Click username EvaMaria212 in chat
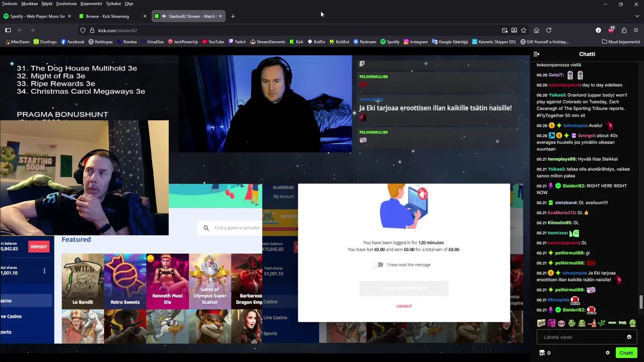Image resolution: width=644 pixels, height=362 pixels. tap(561, 213)
